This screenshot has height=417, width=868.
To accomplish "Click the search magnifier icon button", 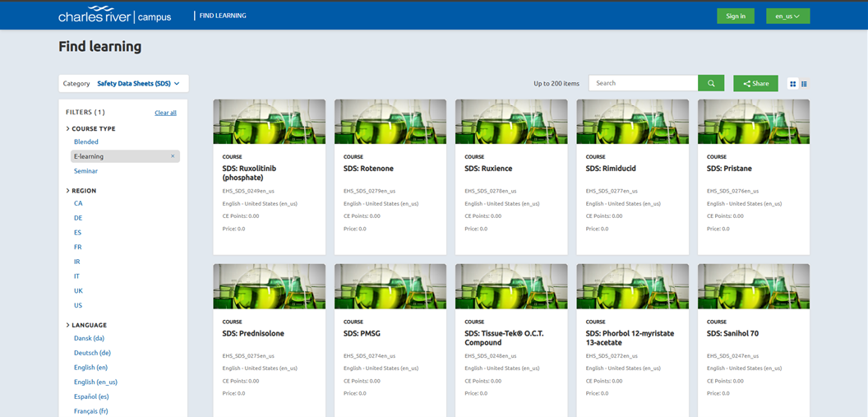I will point(711,83).
